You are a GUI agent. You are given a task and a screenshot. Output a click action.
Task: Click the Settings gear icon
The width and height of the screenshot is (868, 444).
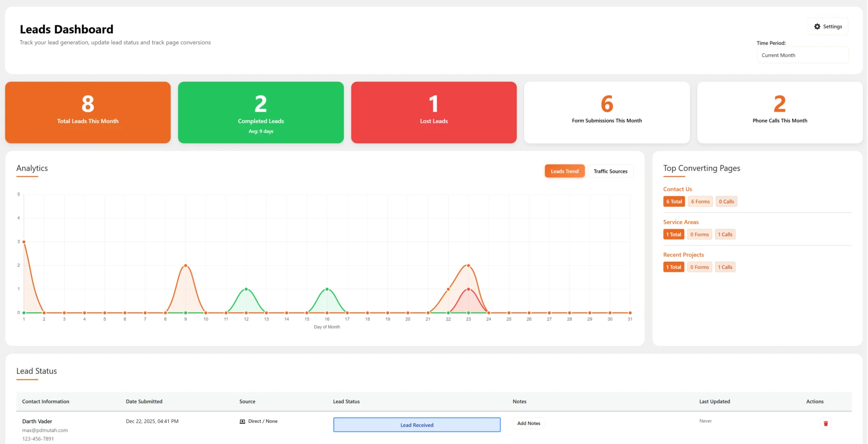(x=817, y=27)
